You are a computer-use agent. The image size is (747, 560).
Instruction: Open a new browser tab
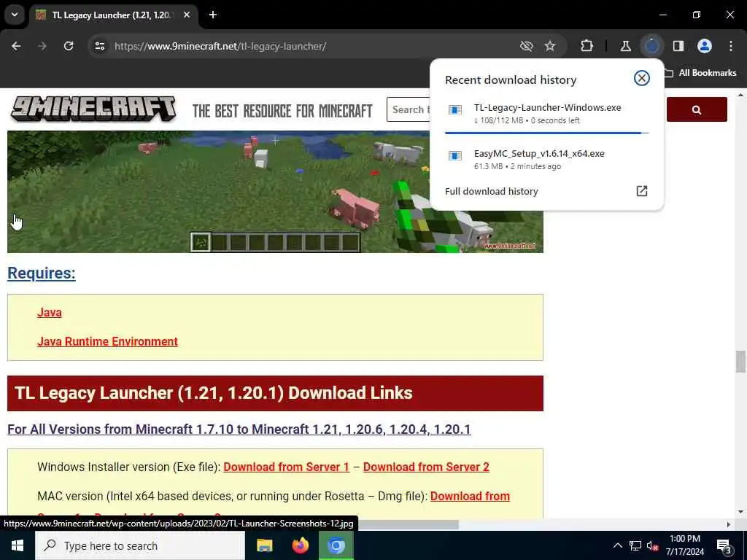tap(213, 15)
